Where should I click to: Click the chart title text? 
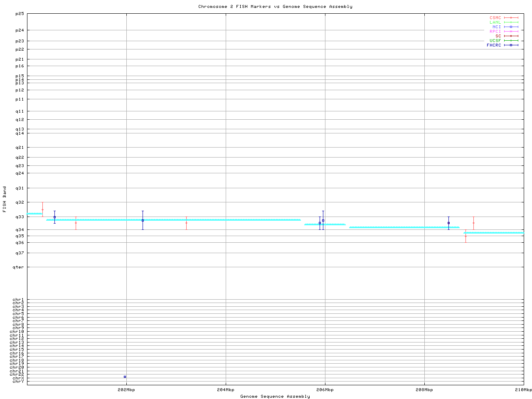(x=275, y=7)
